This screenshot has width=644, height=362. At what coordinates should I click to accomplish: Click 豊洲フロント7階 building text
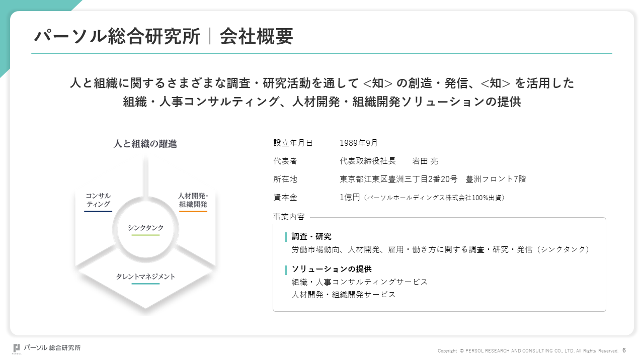[496, 179]
